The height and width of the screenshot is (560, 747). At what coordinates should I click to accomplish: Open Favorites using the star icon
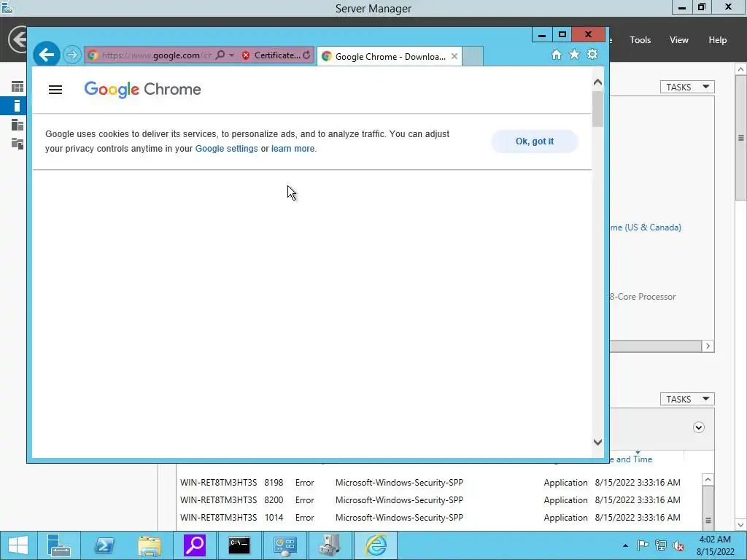coord(575,54)
